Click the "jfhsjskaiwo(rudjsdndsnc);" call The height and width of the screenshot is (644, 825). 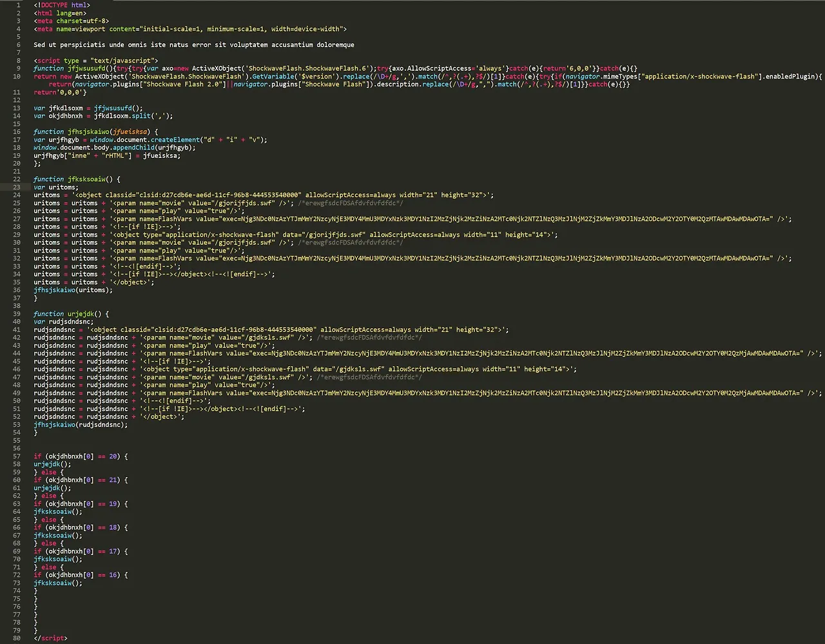click(81, 425)
